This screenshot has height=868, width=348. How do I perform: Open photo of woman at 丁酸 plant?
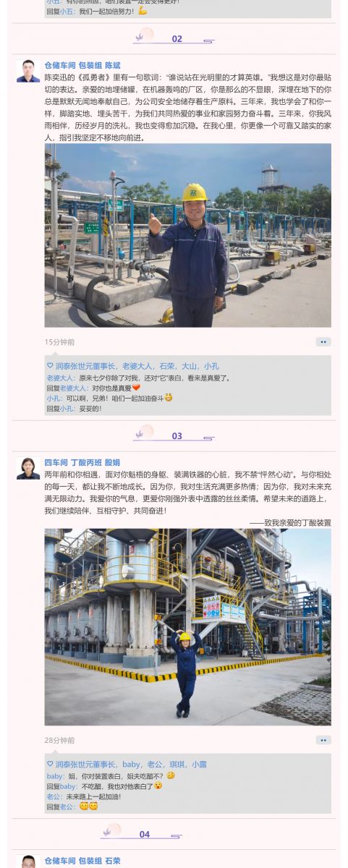point(187,627)
